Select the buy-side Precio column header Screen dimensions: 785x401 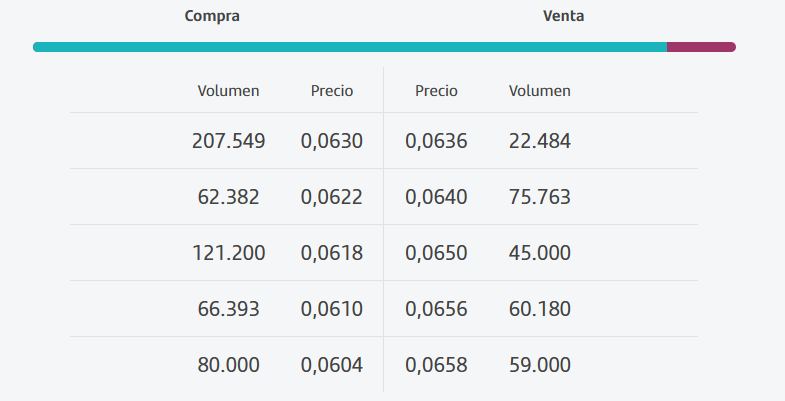click(x=332, y=91)
